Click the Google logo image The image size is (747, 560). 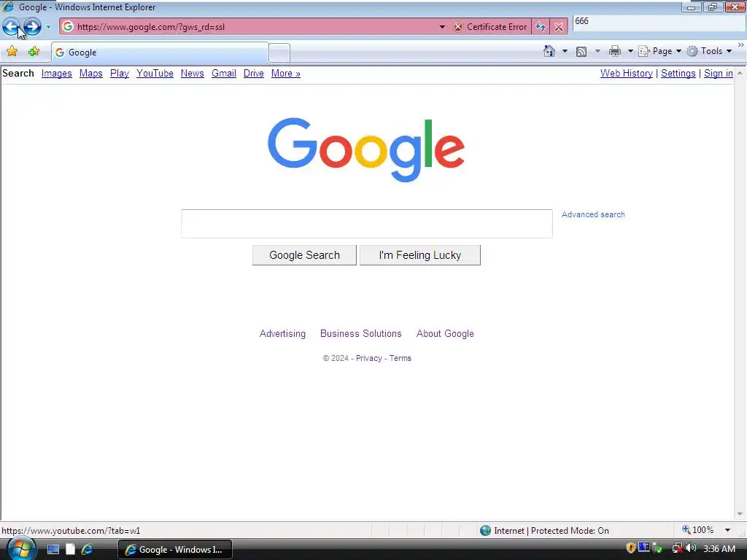pos(366,149)
